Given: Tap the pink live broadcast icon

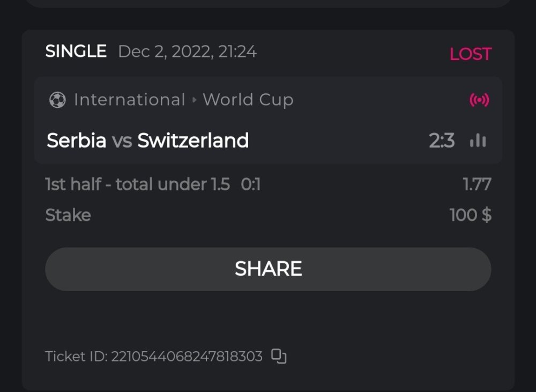Looking at the screenshot, I should click(479, 100).
